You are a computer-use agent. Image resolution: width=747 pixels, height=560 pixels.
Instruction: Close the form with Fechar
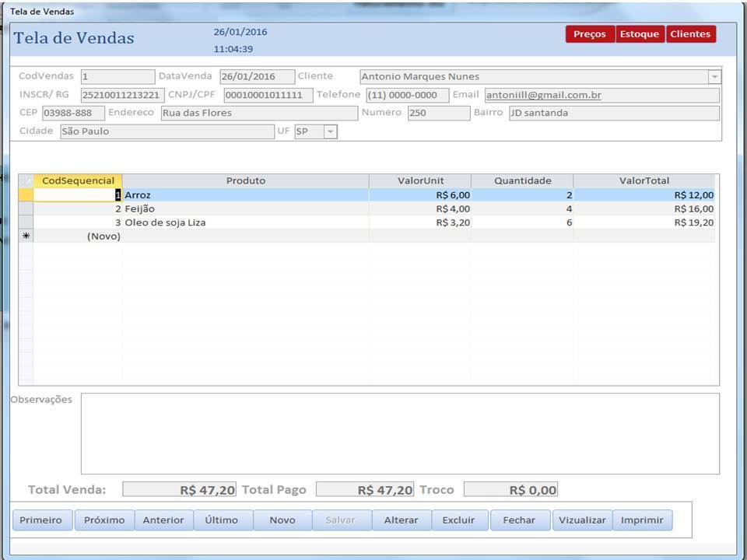[520, 520]
